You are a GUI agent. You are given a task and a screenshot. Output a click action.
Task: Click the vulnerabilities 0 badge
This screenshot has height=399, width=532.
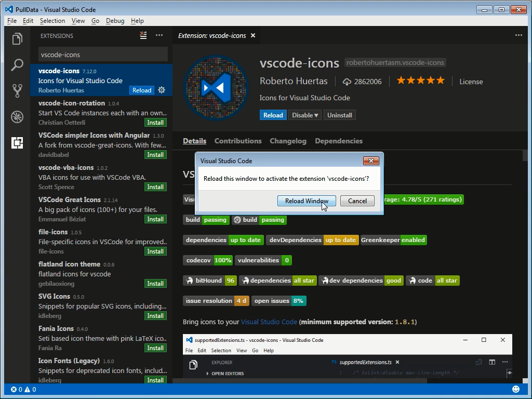[263, 260]
